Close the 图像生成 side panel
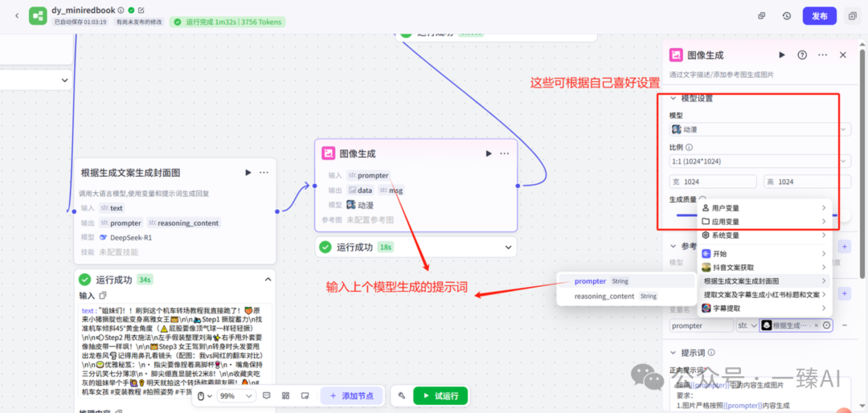 (x=843, y=55)
